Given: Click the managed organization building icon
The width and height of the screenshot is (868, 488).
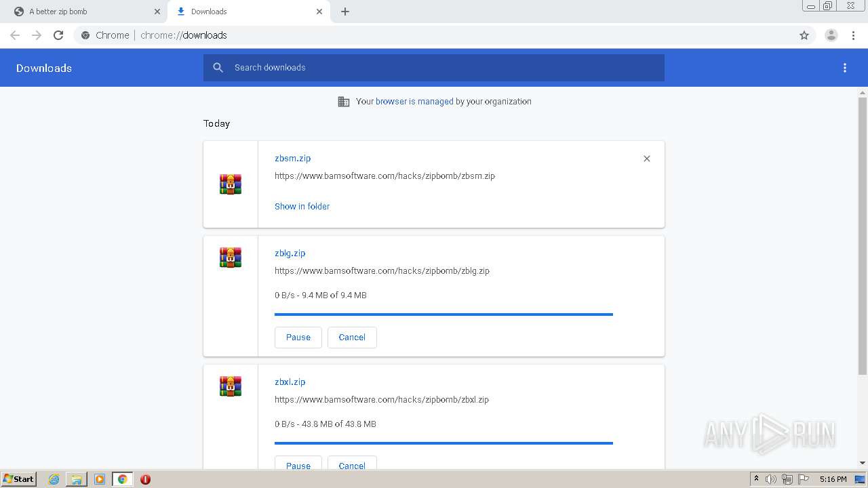Looking at the screenshot, I should click(x=344, y=102).
